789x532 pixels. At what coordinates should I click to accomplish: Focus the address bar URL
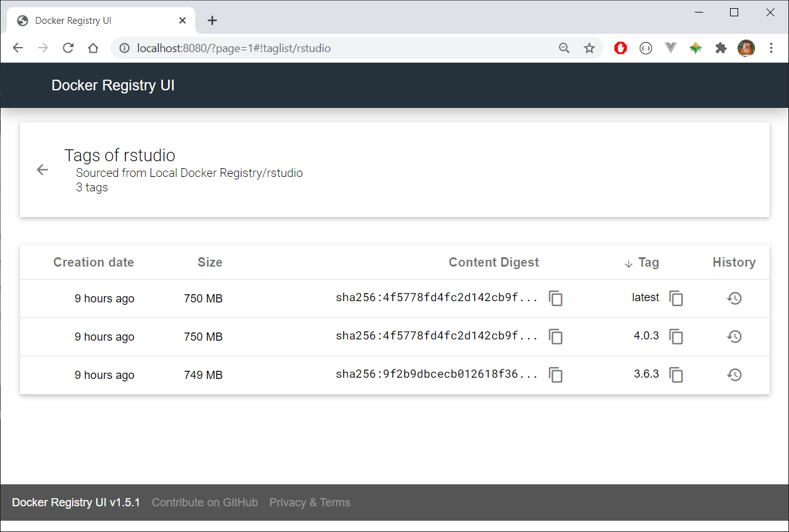(233, 48)
